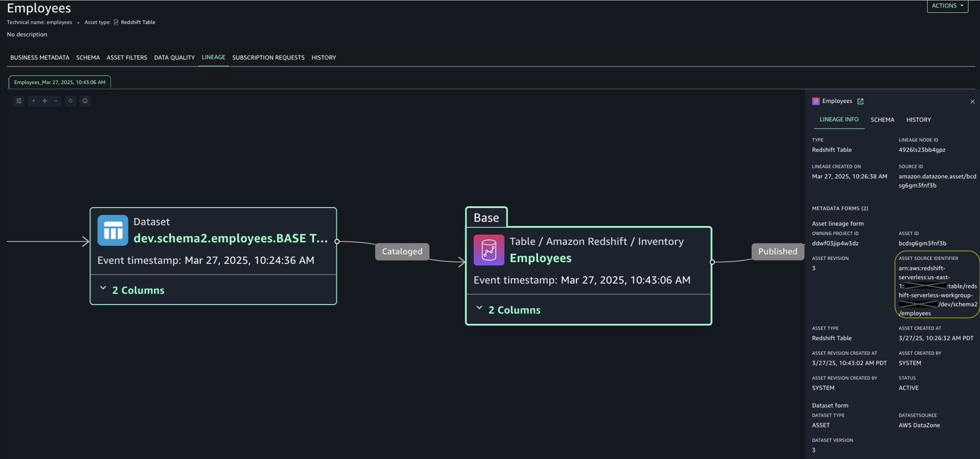Reset the lineage graph view
Viewport: 980px width, 459px height.
71,101
